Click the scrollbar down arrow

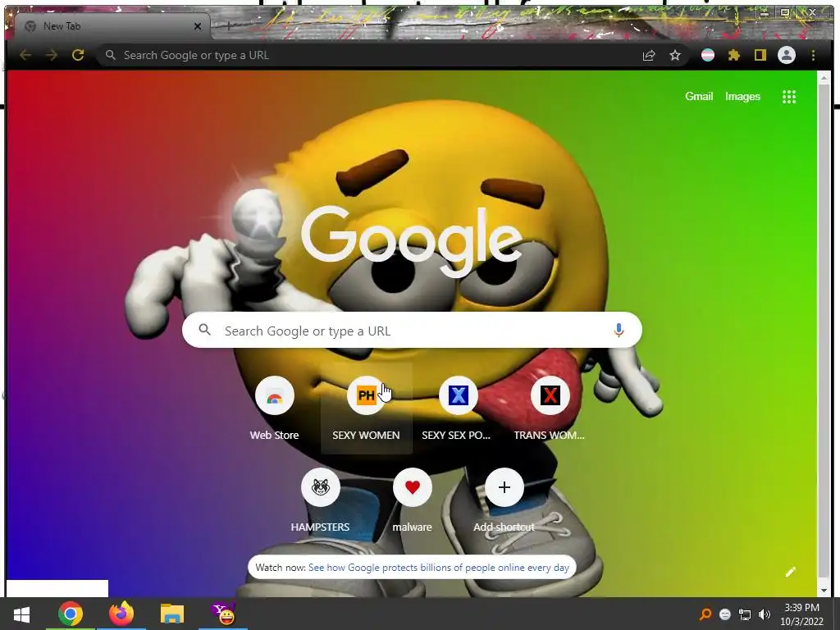click(824, 590)
